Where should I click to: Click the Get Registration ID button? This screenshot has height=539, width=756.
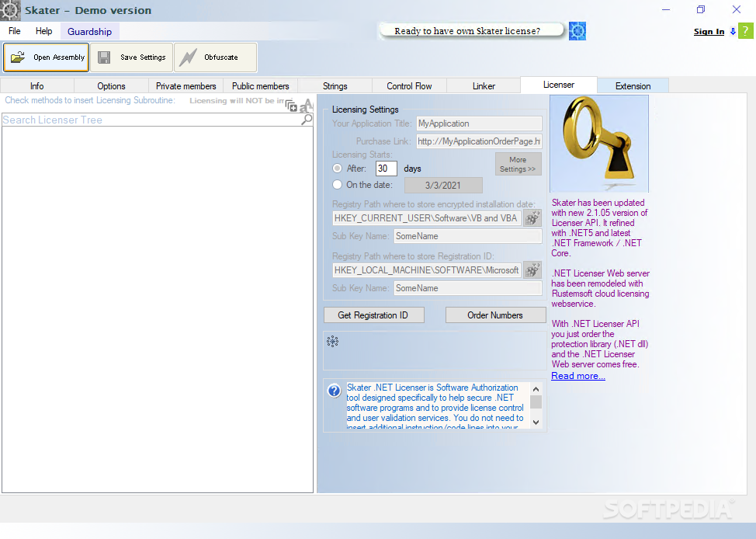pos(373,315)
